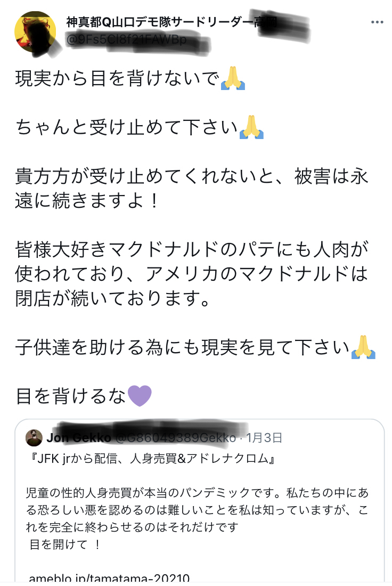392x586 pixels.
Task: Click the tweet author's yellow profile avatar
Action: (35, 33)
